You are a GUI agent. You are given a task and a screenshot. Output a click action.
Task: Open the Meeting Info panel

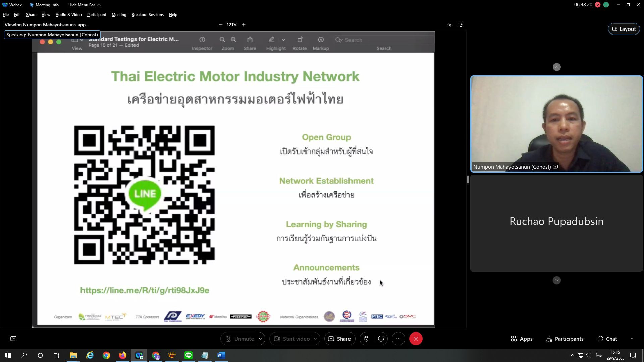tap(44, 5)
